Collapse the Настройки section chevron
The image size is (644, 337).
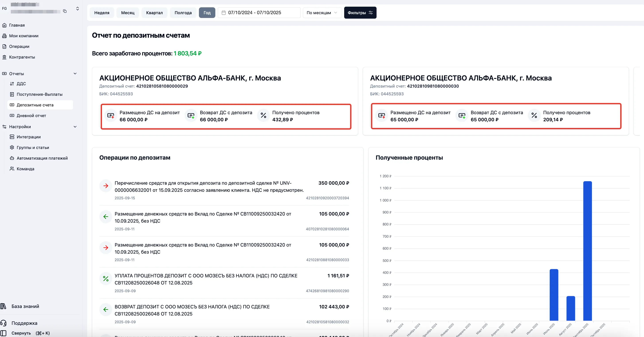[75, 127]
